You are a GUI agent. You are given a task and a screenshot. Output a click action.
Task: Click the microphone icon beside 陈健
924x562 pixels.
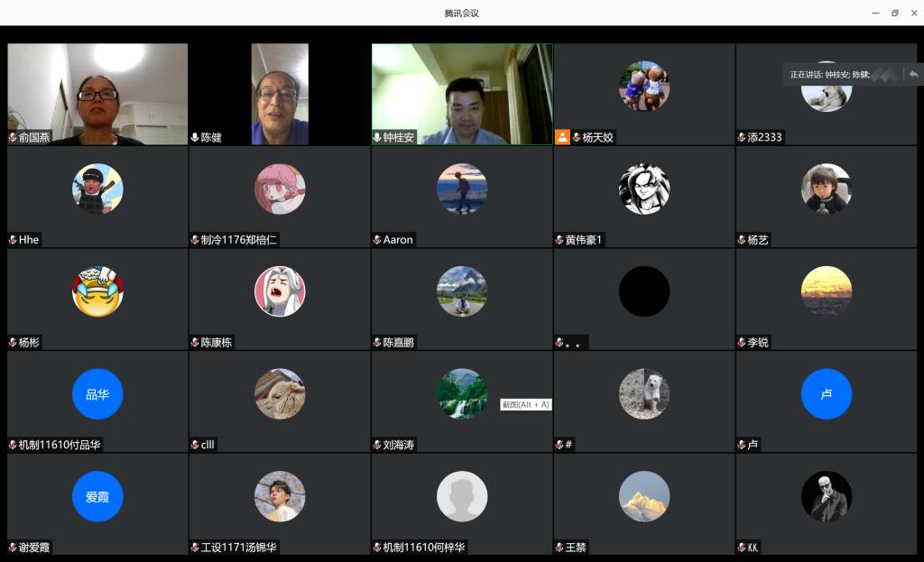click(x=195, y=138)
